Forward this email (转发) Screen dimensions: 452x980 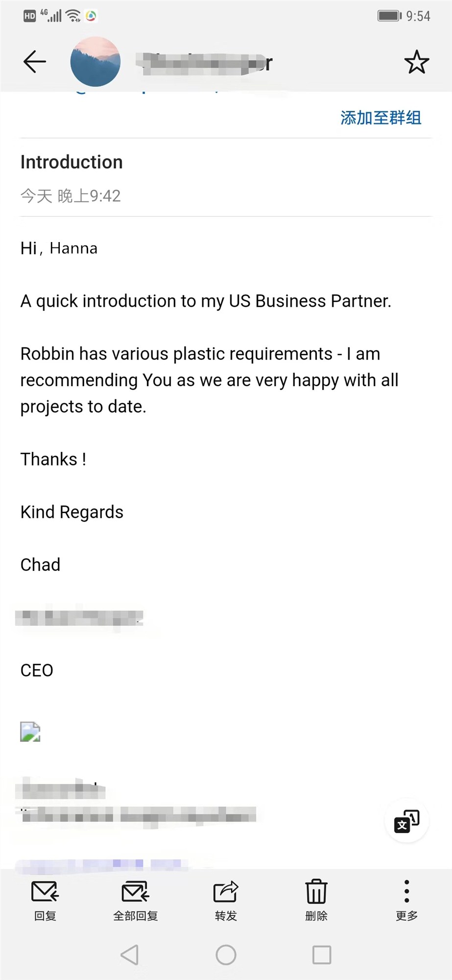click(x=226, y=901)
